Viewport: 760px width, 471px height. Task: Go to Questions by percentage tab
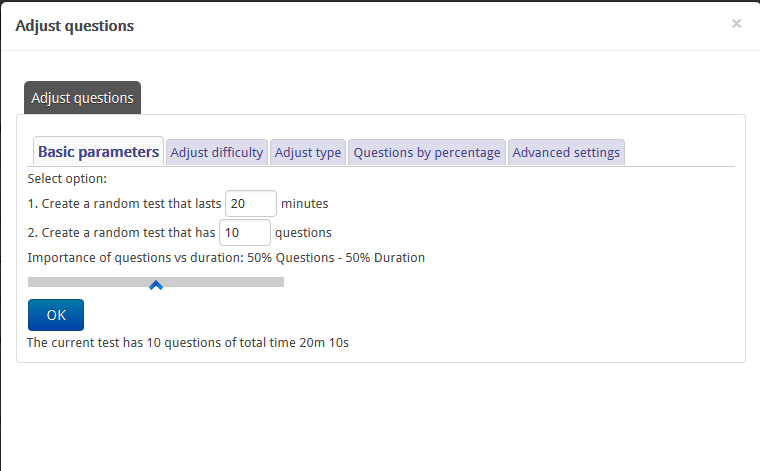click(427, 153)
